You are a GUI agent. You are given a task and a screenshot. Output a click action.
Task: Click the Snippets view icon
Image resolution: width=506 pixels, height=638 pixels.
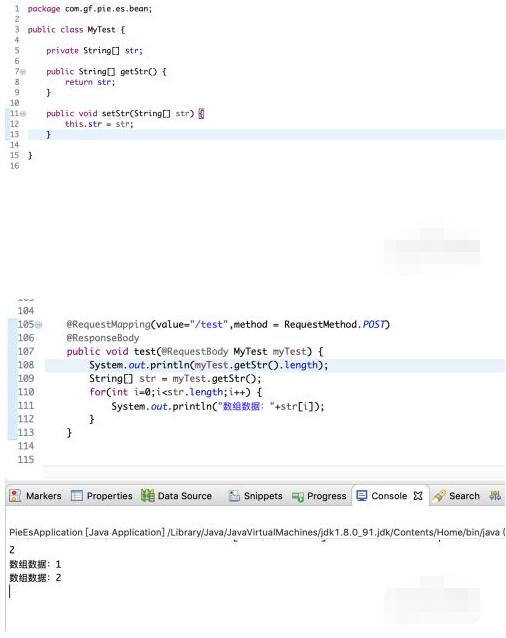[234, 496]
